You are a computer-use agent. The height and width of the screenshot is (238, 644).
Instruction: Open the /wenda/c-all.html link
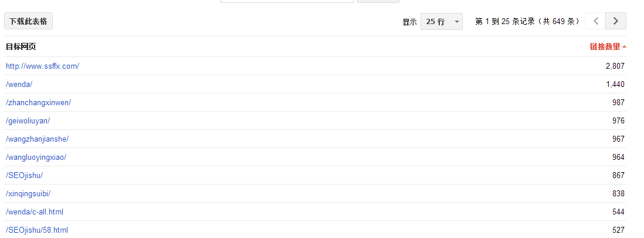(35, 212)
